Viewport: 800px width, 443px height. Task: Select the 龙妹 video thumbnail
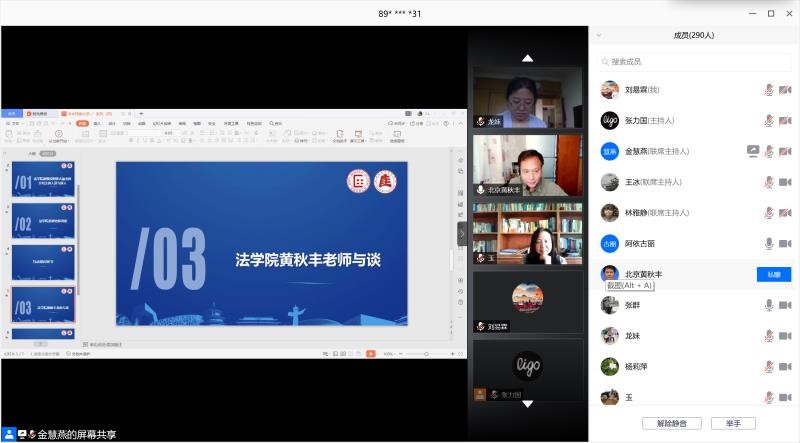click(x=527, y=98)
